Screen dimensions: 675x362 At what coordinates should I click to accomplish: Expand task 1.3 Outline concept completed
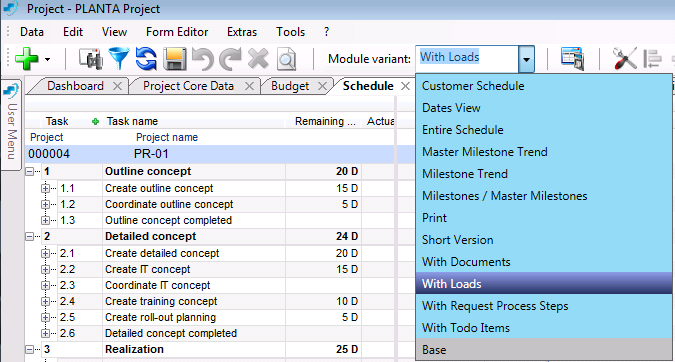[x=45, y=220]
